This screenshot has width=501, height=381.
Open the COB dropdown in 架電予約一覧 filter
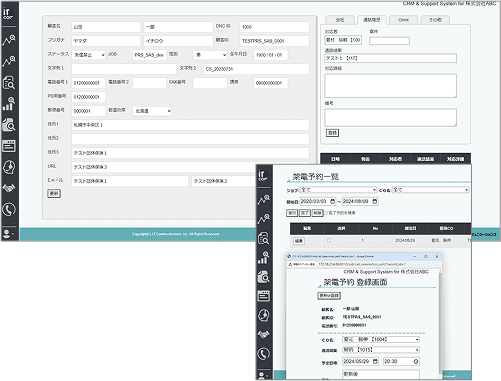pyautogui.click(x=431, y=190)
